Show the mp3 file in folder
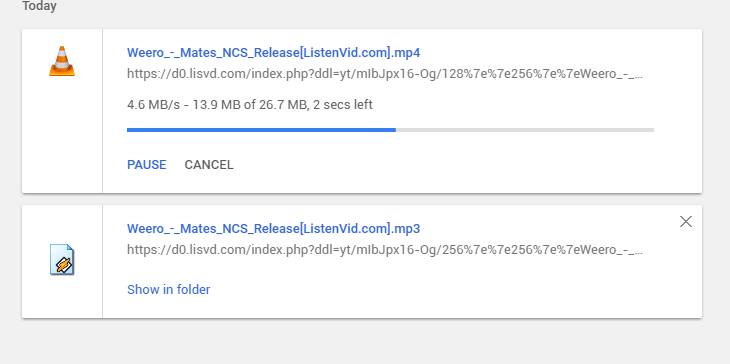The width and height of the screenshot is (730, 364). pyautogui.click(x=169, y=290)
